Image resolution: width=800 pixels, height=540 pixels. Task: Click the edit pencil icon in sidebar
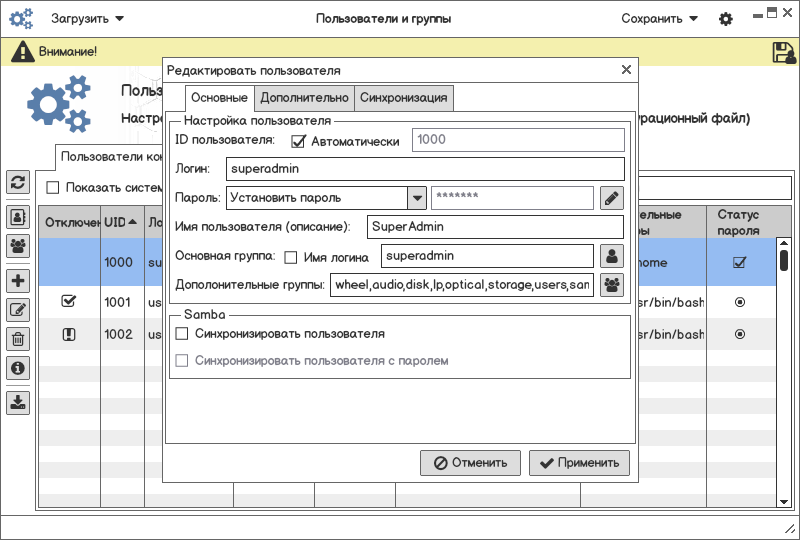18,310
